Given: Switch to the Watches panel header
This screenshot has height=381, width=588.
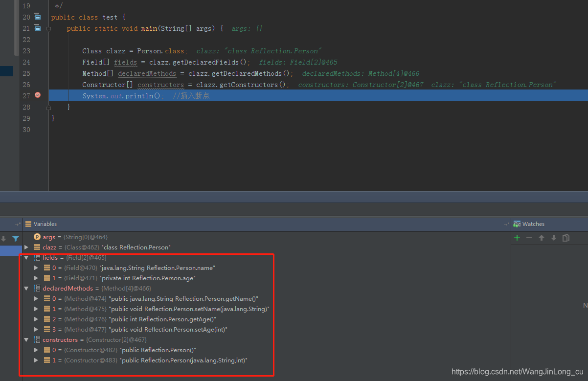Looking at the screenshot, I should [x=533, y=224].
